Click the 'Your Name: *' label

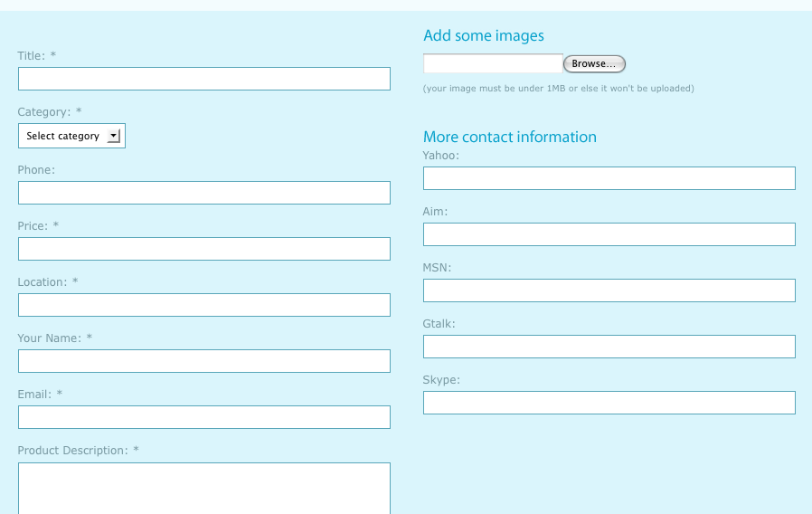click(55, 338)
